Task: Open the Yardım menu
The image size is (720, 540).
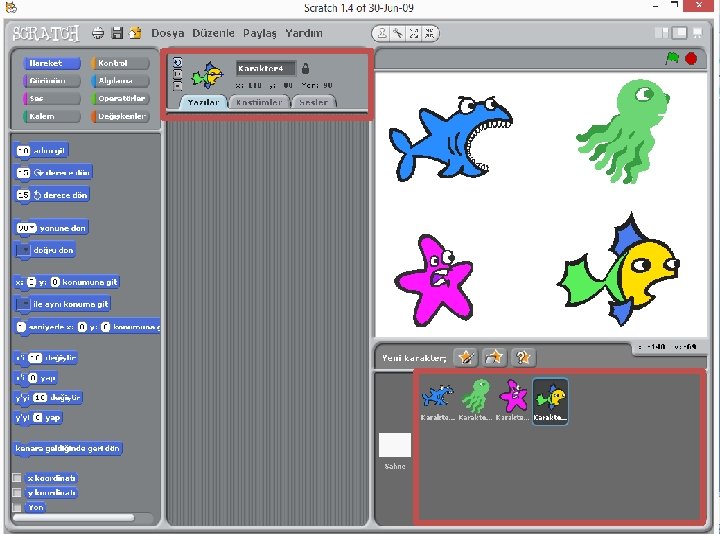Action: 304,34
